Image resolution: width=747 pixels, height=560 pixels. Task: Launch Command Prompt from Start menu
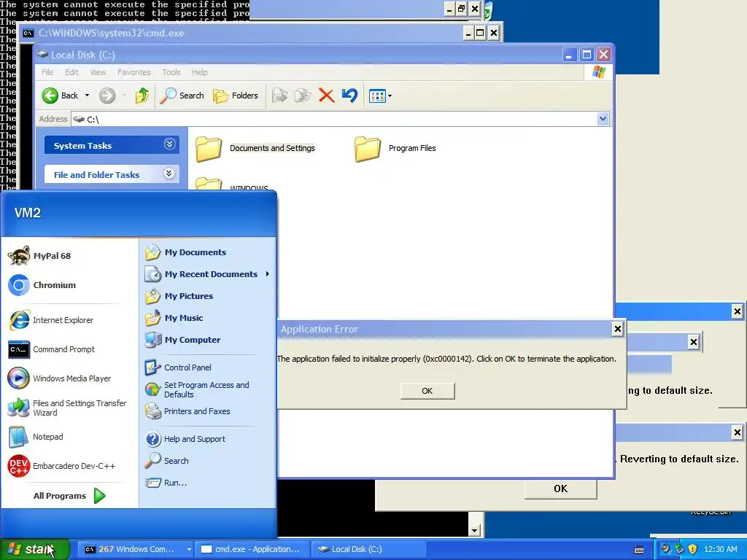click(x=52, y=349)
